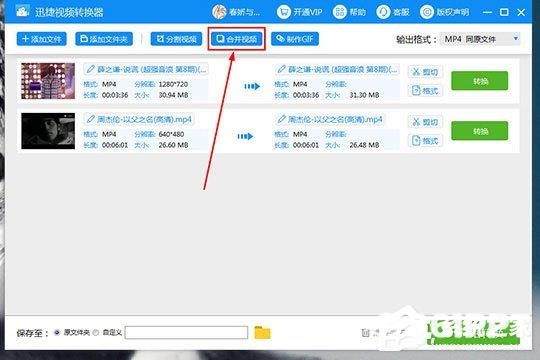The height and width of the screenshot is (360, 540).
Task: Click the 添加文件夹 add folder button
Action: click(x=104, y=39)
